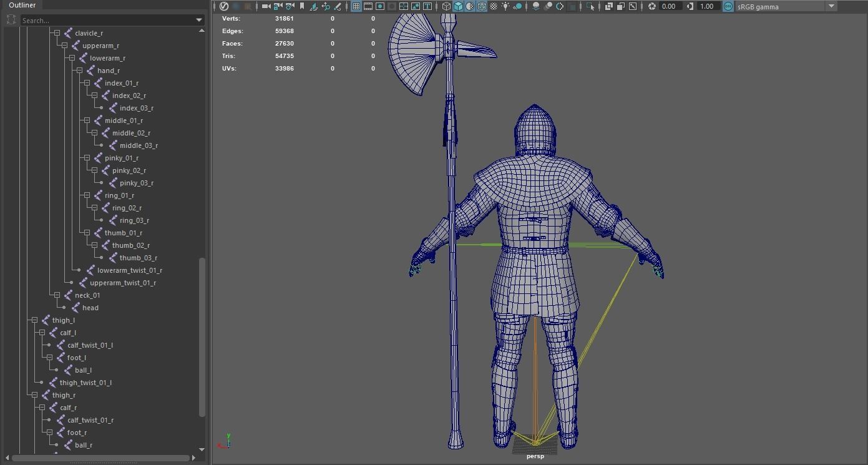Toggle the Film Gate icon
This screenshot has width=868, height=465.
point(368,6)
